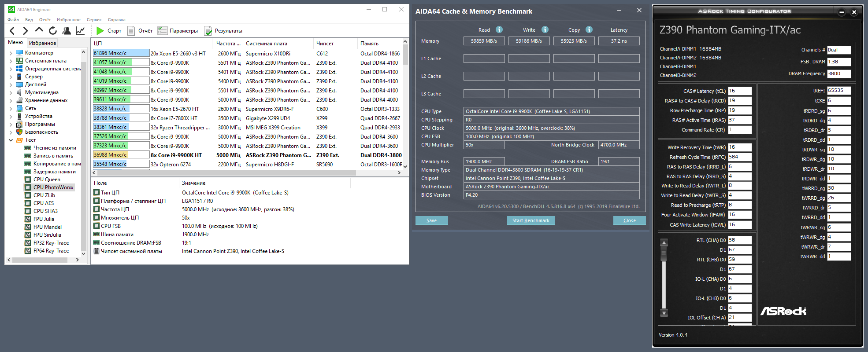Select the Операционная система Windows icon
Viewport: 868px width, 352px height.
click(19, 69)
